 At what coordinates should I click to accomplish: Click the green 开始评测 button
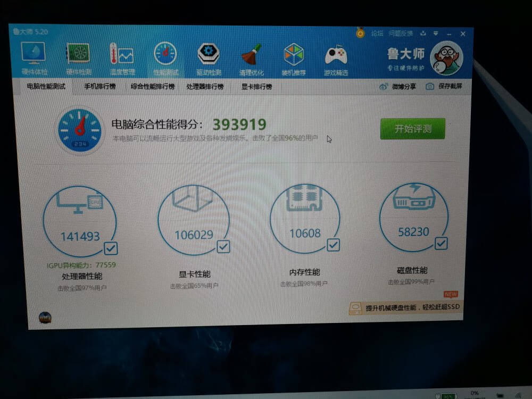pyautogui.click(x=413, y=129)
